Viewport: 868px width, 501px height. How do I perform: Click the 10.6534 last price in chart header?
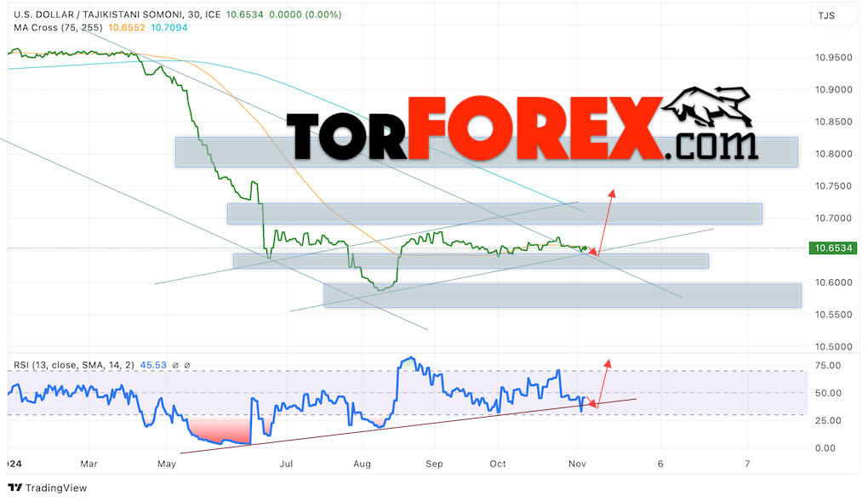click(x=245, y=15)
